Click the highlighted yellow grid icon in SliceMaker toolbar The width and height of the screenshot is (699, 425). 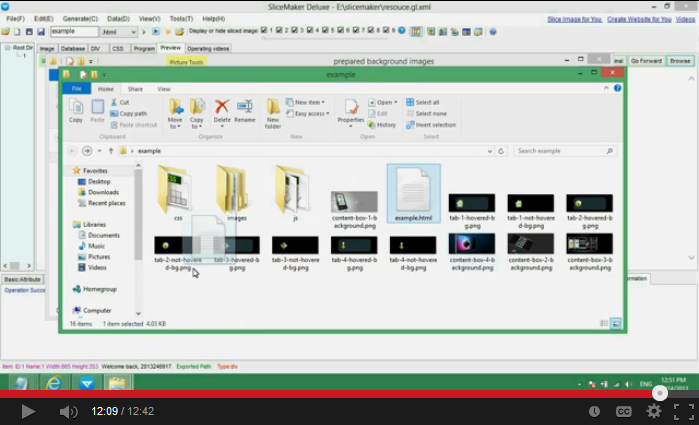pos(416,32)
